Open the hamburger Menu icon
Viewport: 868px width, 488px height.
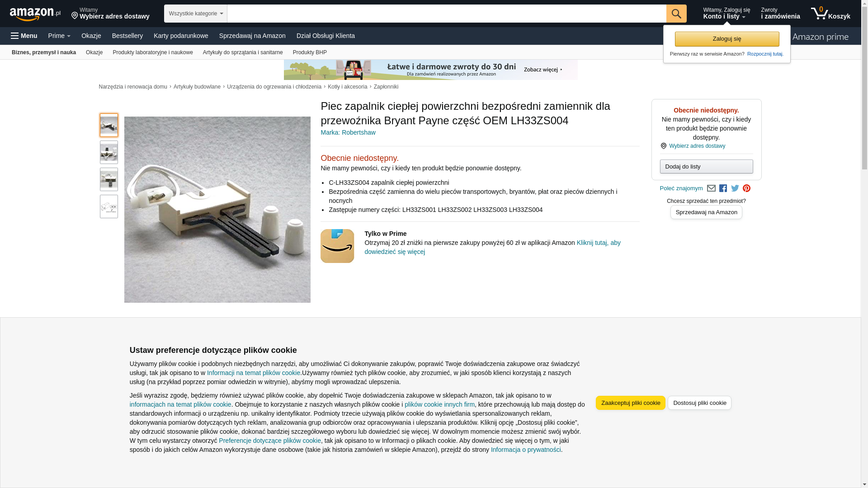point(24,36)
